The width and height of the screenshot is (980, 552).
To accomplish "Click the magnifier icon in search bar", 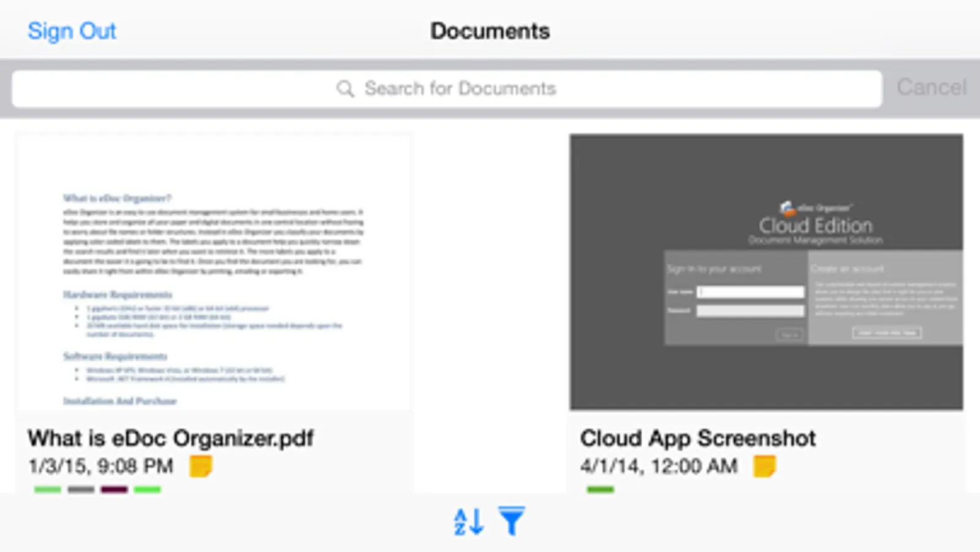I will [x=345, y=89].
